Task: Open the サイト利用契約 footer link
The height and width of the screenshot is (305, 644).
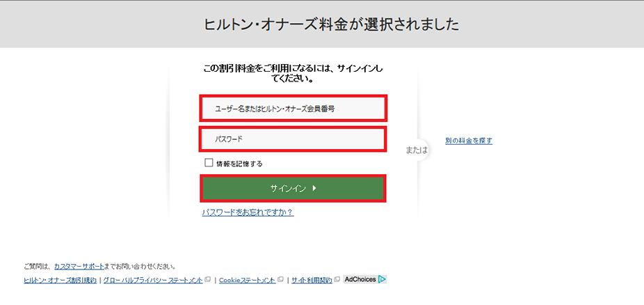Action: click(x=312, y=280)
